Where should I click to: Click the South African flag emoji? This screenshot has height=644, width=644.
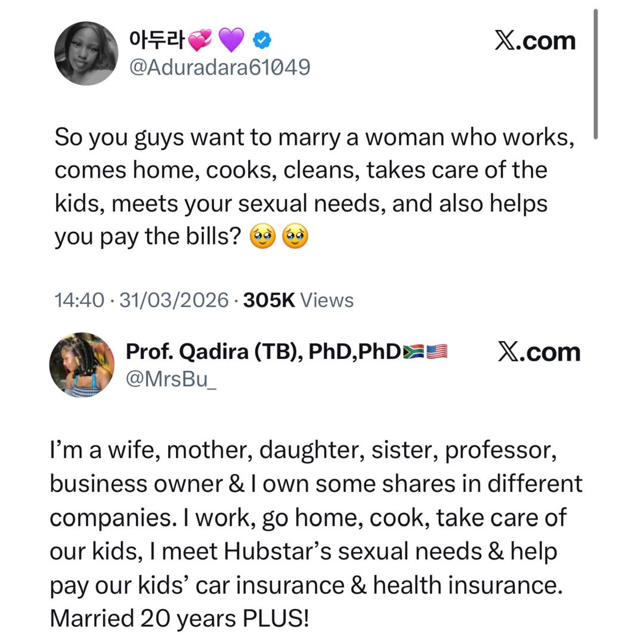point(413,352)
